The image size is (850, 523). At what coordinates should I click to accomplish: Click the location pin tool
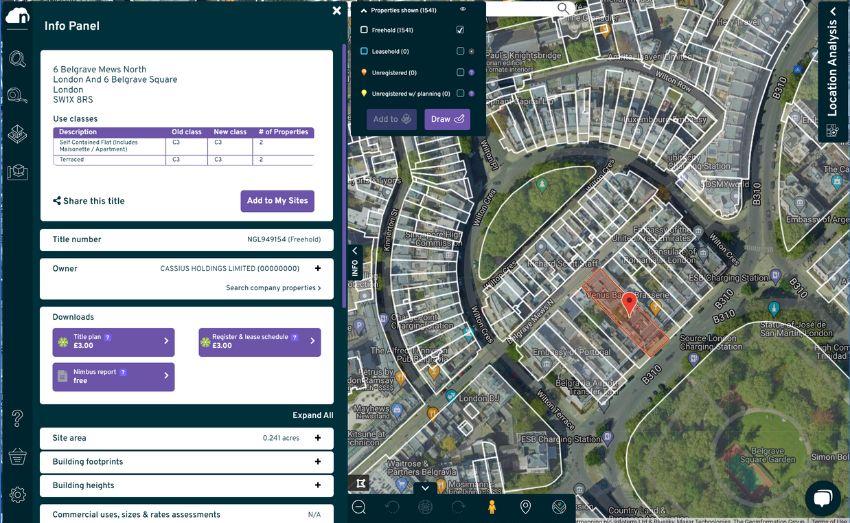point(525,507)
